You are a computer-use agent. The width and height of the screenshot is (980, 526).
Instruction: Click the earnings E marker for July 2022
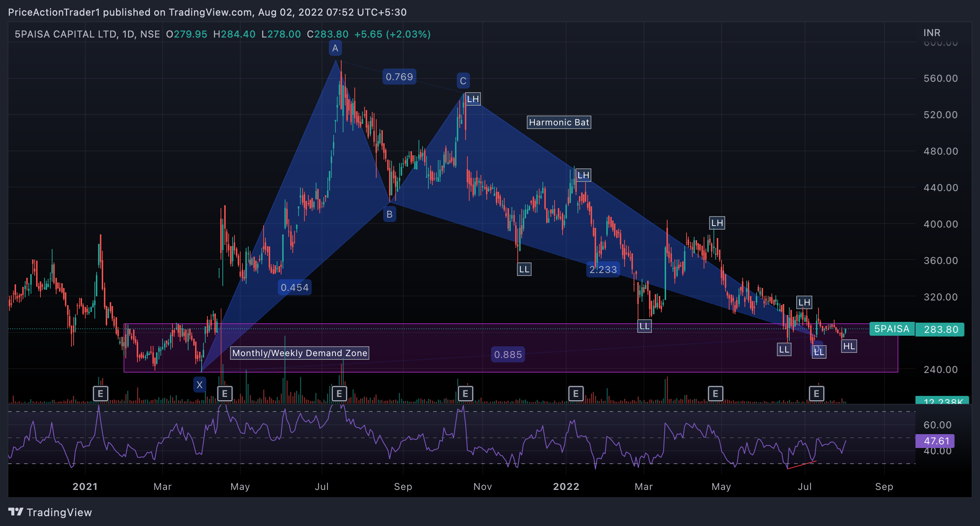(x=816, y=394)
